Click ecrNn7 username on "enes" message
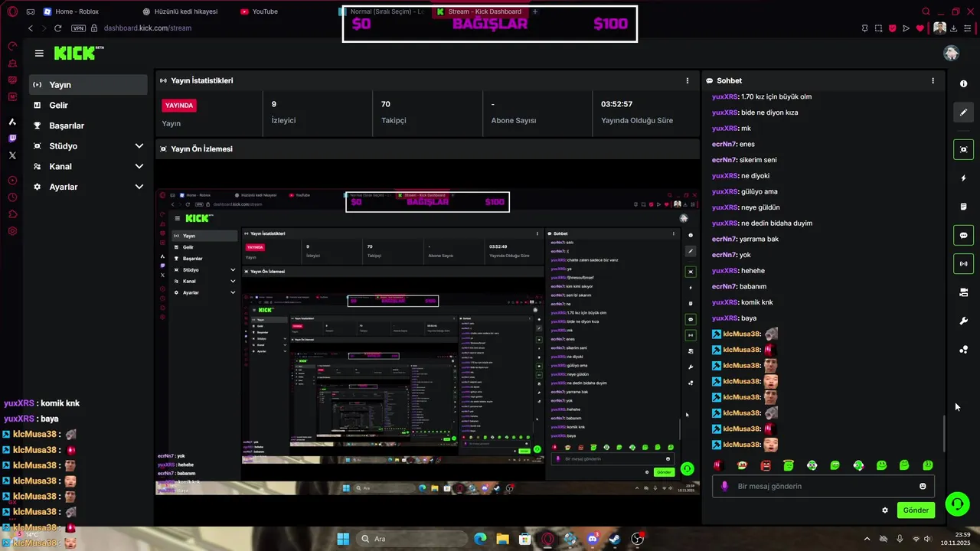 724,144
